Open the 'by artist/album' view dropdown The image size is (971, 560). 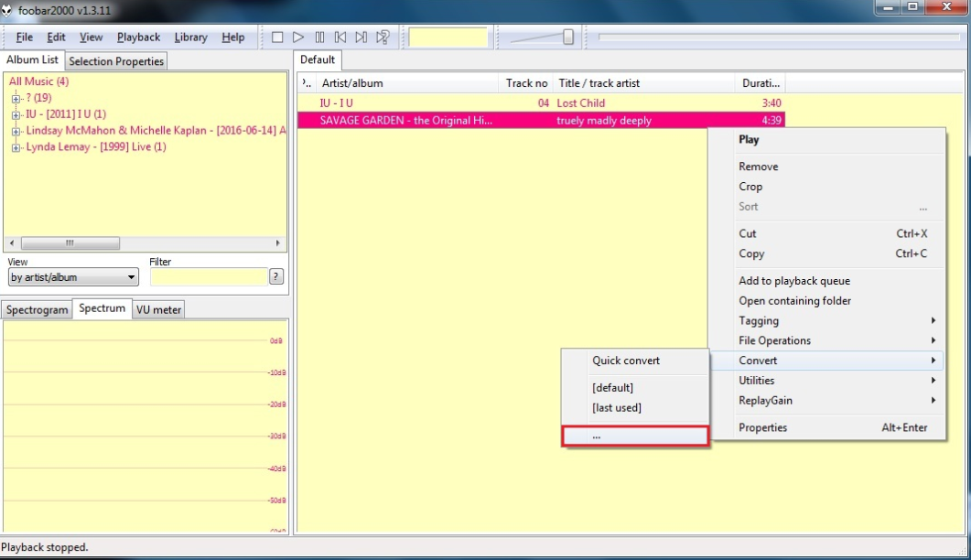(73, 277)
